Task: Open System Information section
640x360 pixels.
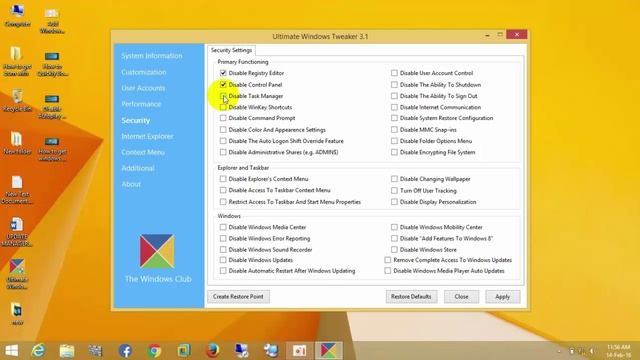Action: click(x=151, y=56)
